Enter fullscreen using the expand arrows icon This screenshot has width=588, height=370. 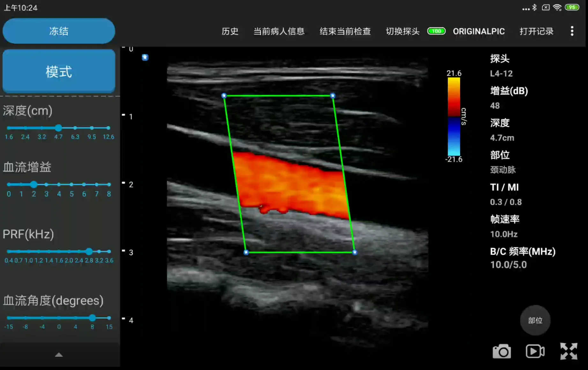click(569, 351)
